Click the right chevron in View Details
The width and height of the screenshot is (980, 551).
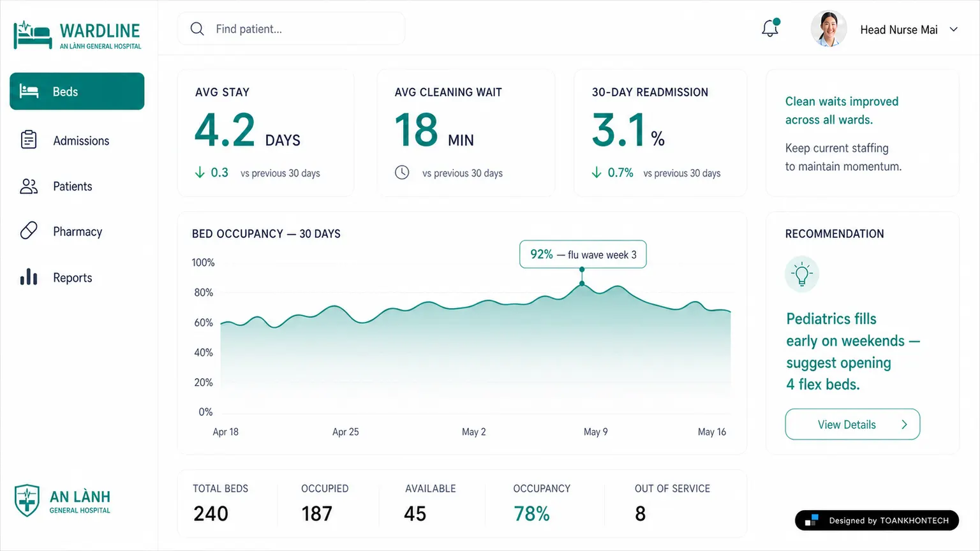tap(904, 424)
